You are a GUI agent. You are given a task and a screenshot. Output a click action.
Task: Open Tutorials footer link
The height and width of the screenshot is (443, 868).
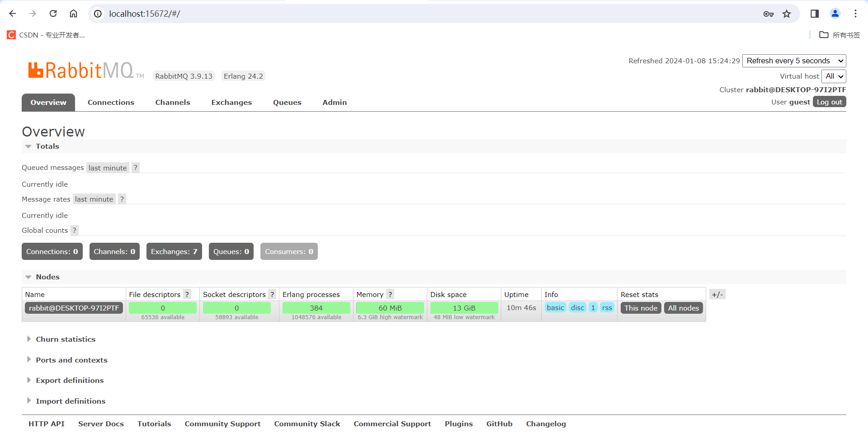(x=154, y=424)
